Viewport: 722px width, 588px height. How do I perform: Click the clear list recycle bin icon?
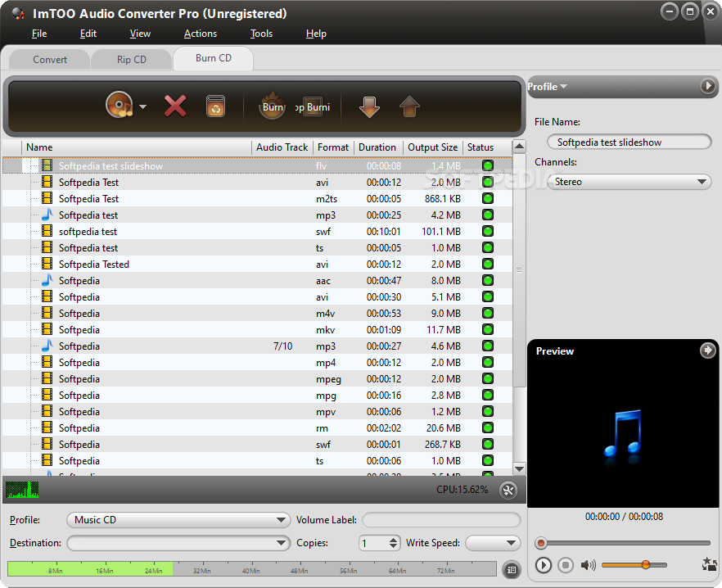pyautogui.click(x=215, y=106)
